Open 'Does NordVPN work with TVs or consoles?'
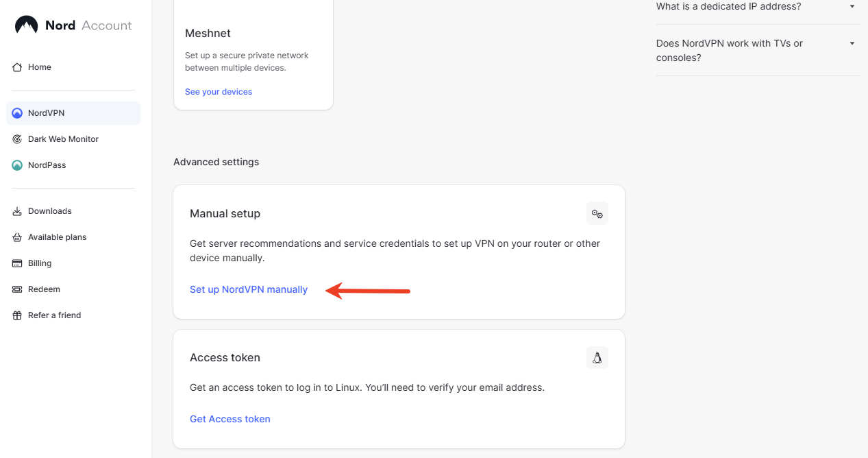Viewport: 868px width, 458px height. 758,50
